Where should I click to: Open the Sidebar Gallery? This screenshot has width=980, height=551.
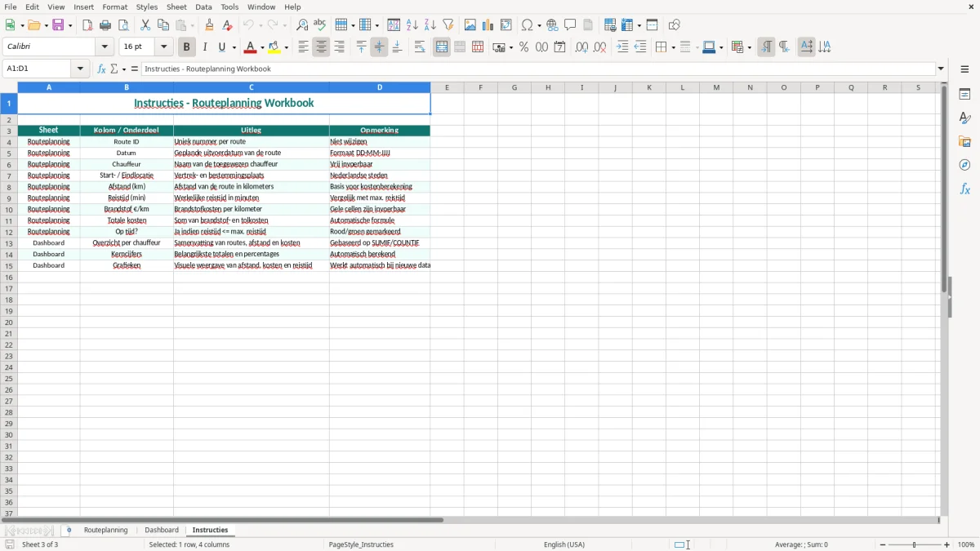(x=964, y=142)
